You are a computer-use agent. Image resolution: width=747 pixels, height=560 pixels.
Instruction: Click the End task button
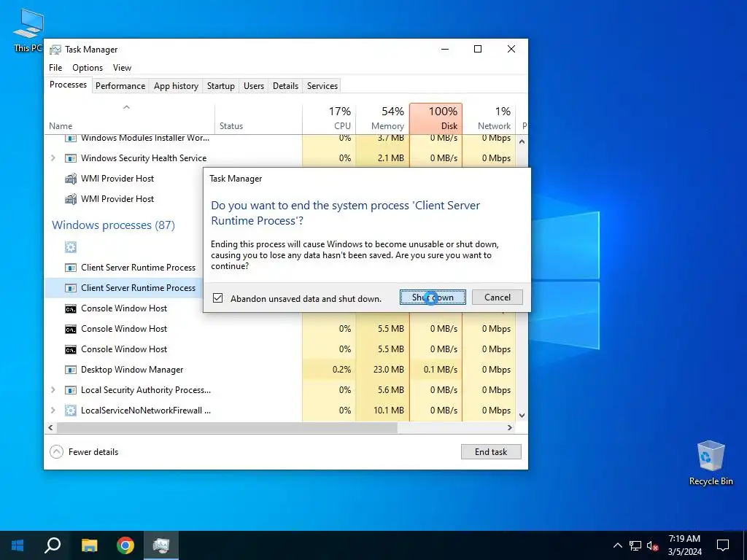(x=491, y=451)
